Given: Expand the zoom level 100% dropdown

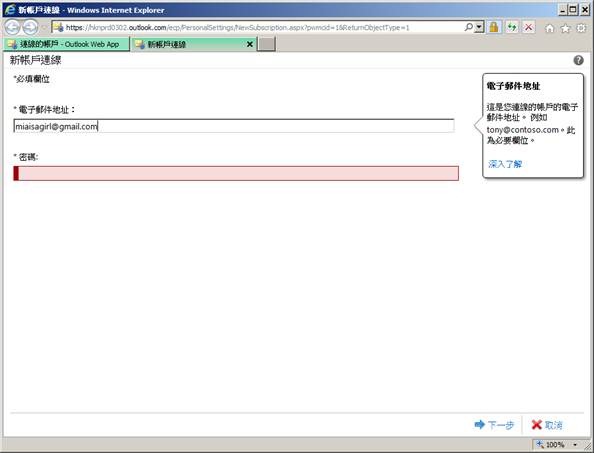Looking at the screenshot, I should [x=575, y=445].
